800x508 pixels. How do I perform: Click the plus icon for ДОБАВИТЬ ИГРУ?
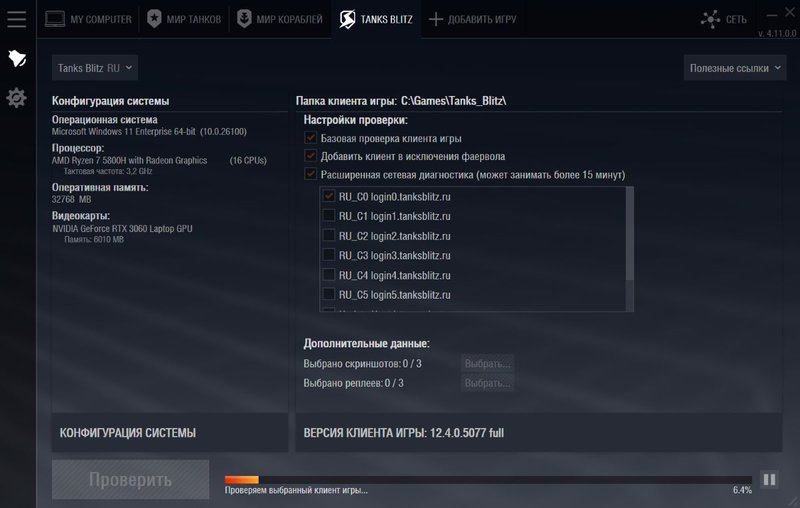tap(435, 19)
